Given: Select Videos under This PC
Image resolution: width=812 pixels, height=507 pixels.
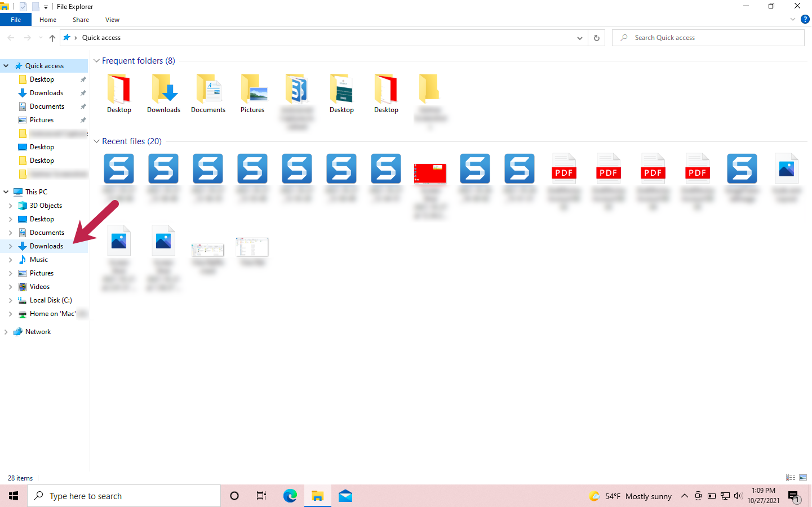Looking at the screenshot, I should (39, 287).
